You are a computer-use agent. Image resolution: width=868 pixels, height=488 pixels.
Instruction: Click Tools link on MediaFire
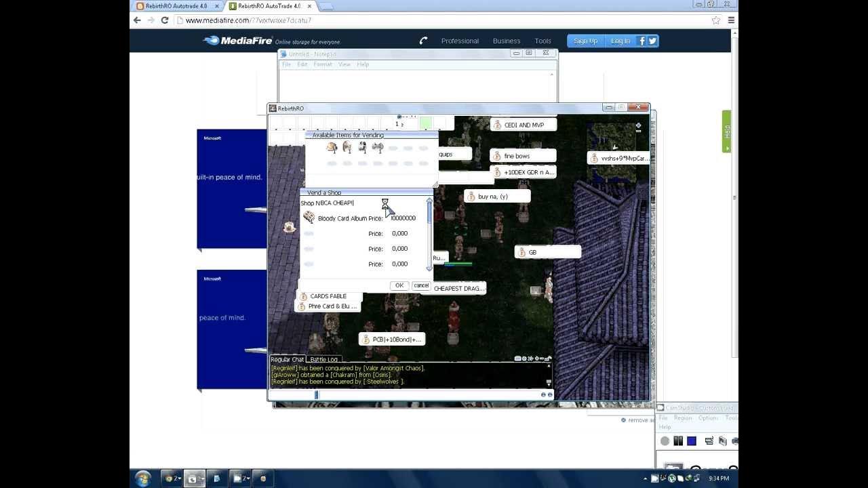[542, 41]
